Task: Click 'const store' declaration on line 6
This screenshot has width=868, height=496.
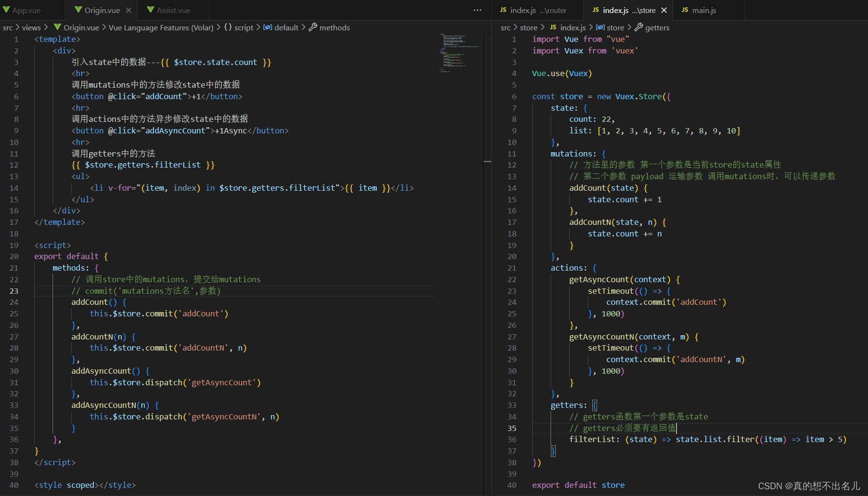Action: coord(558,96)
